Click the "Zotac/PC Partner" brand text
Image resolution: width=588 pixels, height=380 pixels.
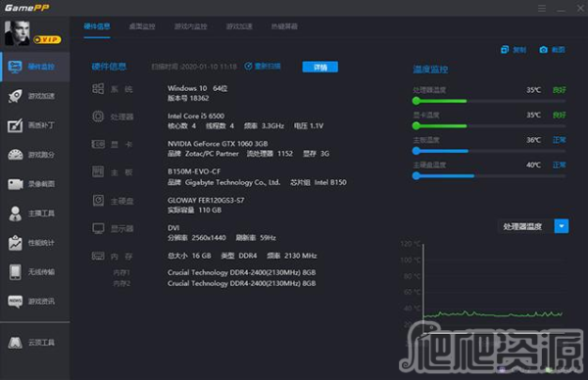pos(212,154)
